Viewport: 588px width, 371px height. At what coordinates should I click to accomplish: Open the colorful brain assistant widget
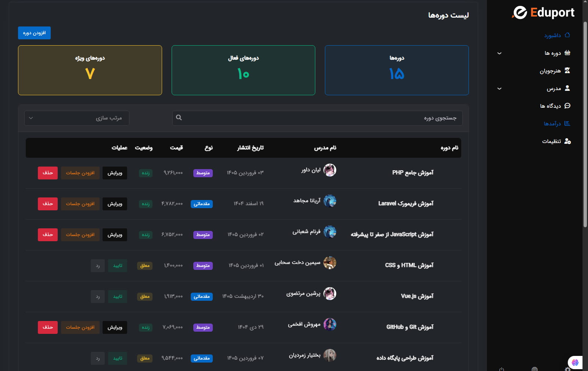coord(575,363)
